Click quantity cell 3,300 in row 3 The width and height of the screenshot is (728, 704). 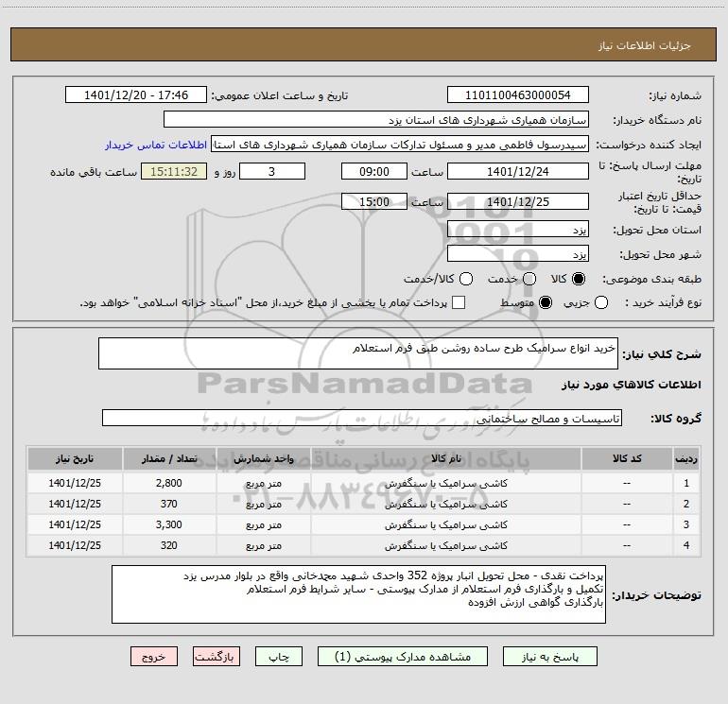169,524
